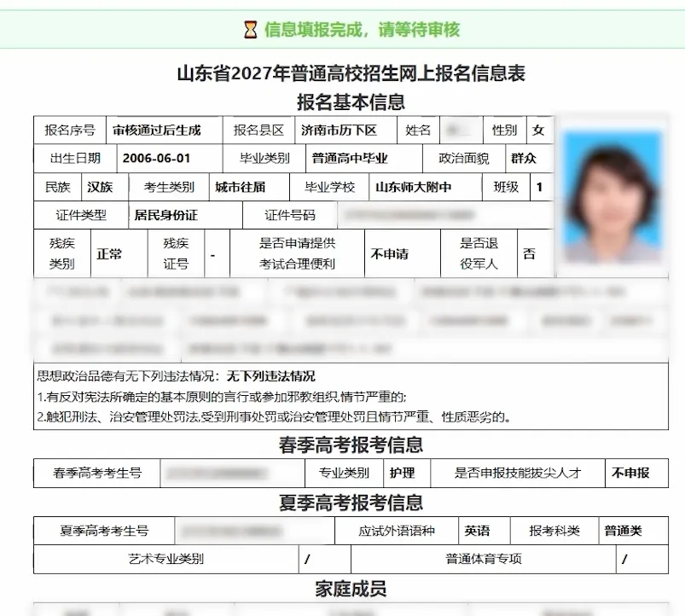Click item 2 about 触犯刑法
Screen dimensions: 685x616
pos(274,417)
